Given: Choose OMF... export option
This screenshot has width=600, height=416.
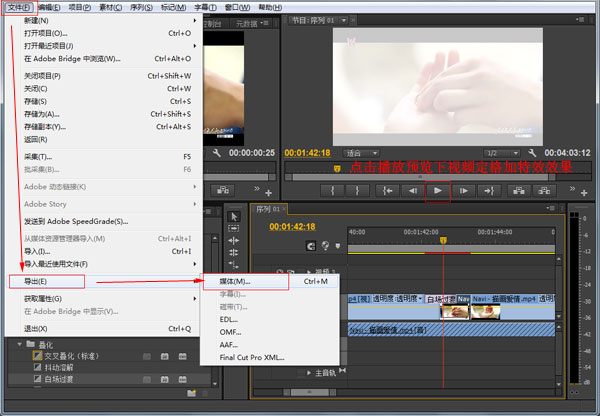Looking at the screenshot, I should click(270, 332).
